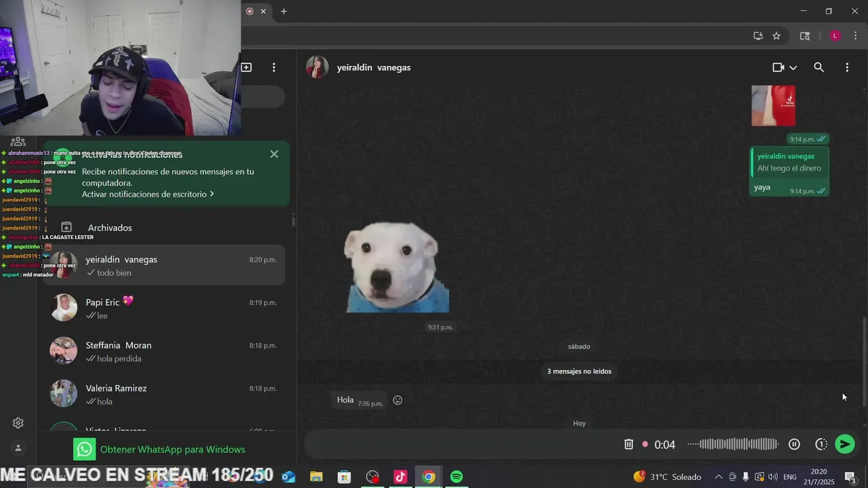The image size is (868, 488).
Task: Activate desktop notifications link
Action: tap(148, 195)
